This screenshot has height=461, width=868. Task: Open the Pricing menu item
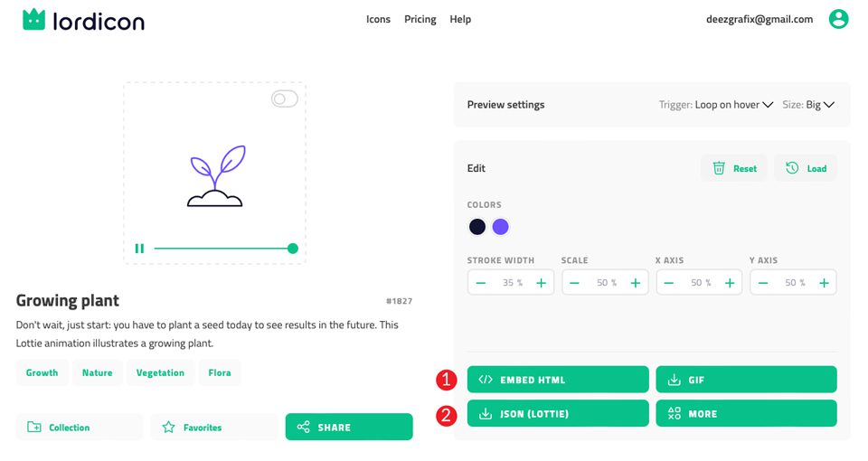click(x=420, y=19)
